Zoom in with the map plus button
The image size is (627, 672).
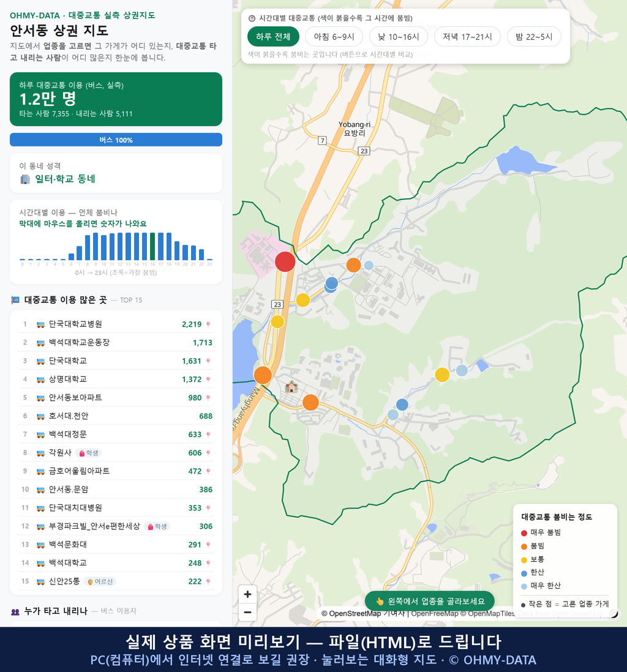(x=247, y=594)
